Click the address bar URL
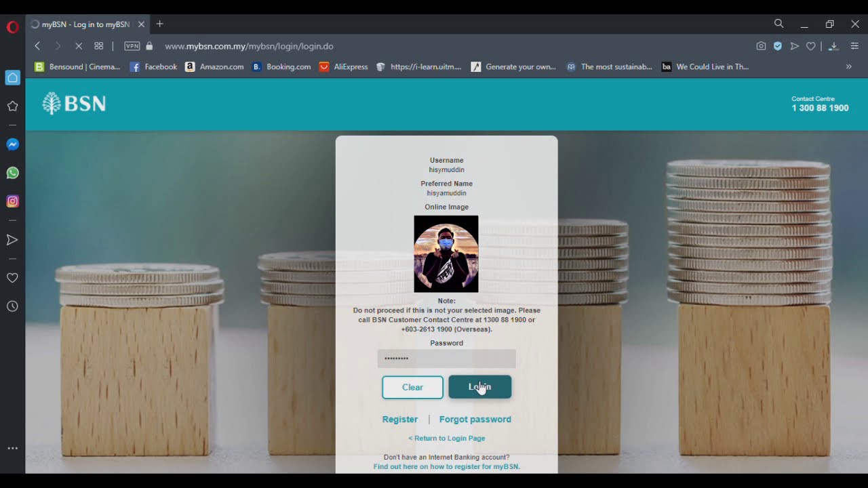The height and width of the screenshot is (488, 868). point(249,46)
